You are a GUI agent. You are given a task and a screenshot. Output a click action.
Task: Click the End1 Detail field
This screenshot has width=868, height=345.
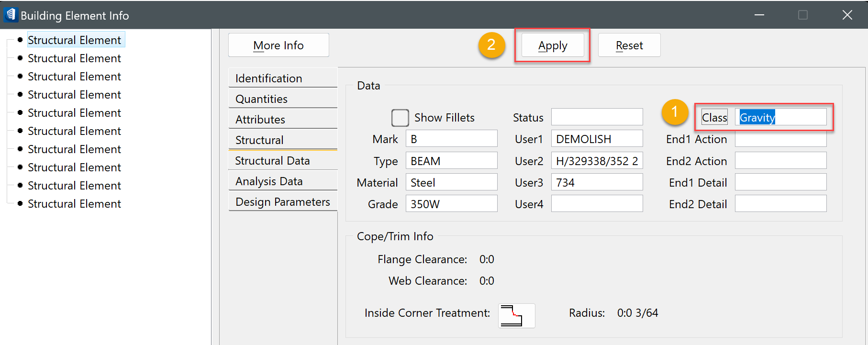(780, 182)
